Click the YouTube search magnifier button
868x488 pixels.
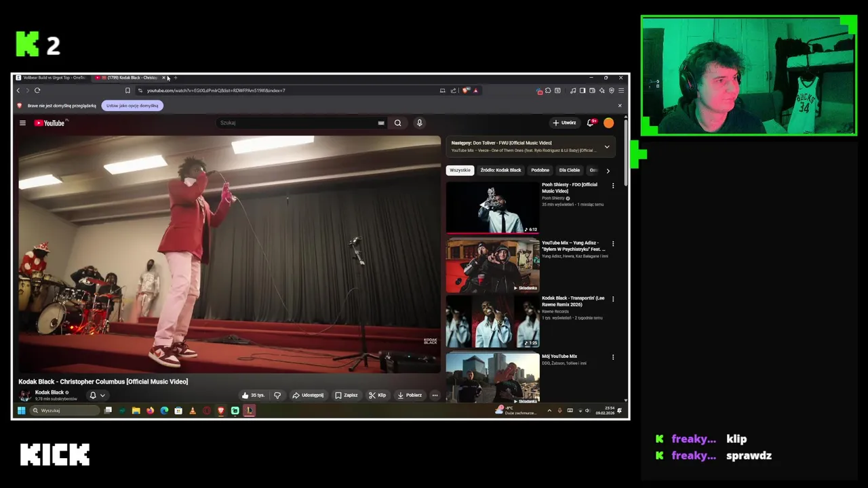point(397,123)
